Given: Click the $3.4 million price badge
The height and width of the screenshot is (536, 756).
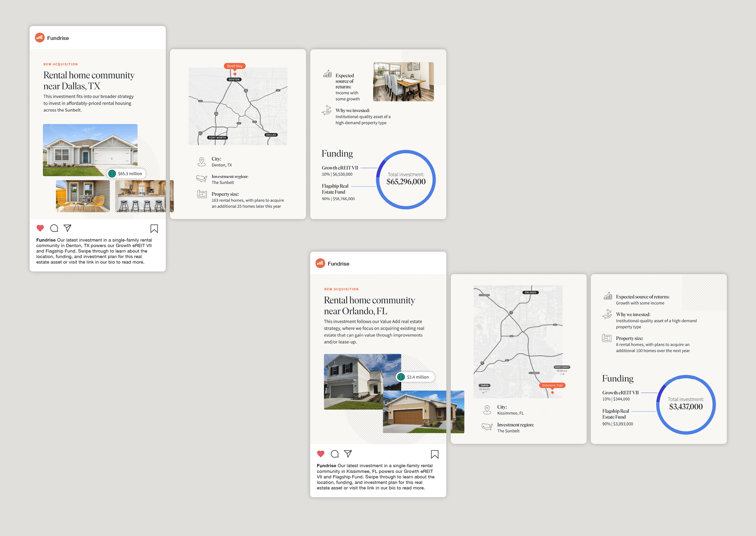Looking at the screenshot, I should coord(415,377).
